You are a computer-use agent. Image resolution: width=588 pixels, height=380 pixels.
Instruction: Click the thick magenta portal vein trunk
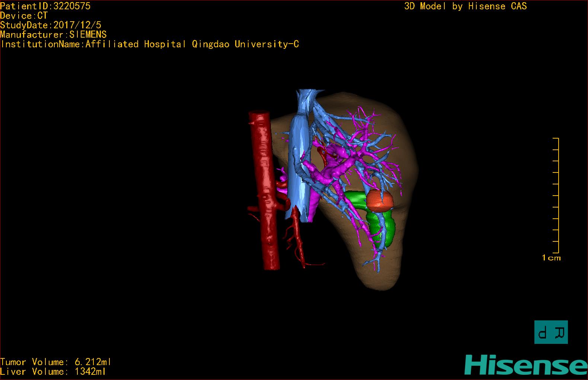tap(331, 172)
